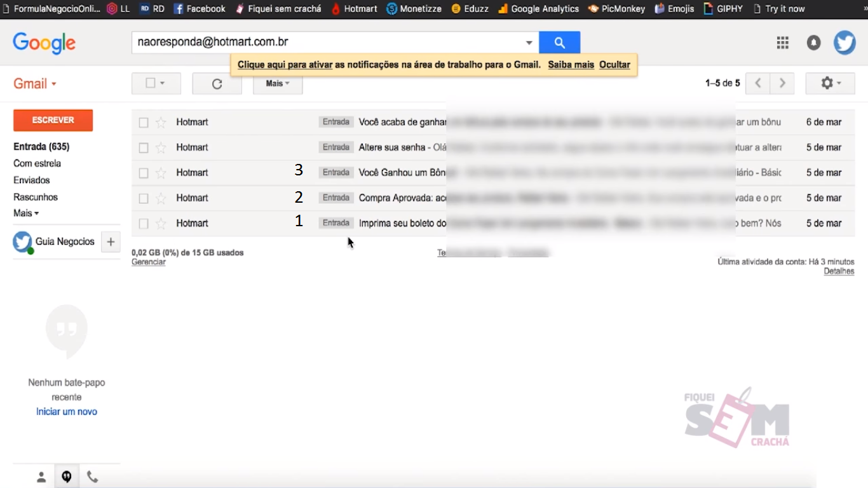Open the LL bookmark
The height and width of the screenshot is (488, 868).
coord(118,9)
